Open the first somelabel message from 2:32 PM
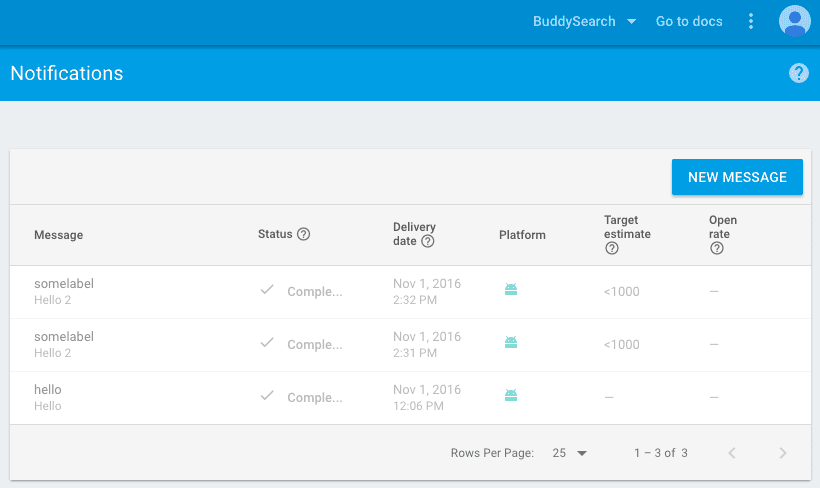The image size is (820, 488). (64, 291)
